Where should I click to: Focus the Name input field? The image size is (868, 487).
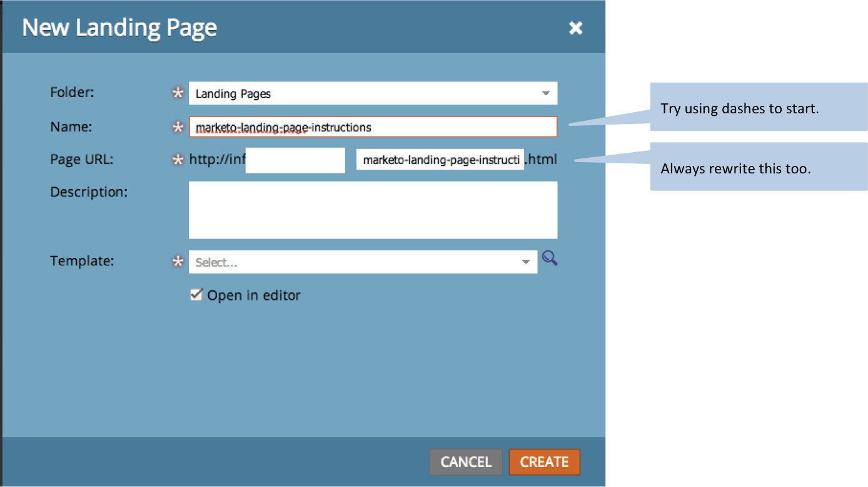click(373, 127)
